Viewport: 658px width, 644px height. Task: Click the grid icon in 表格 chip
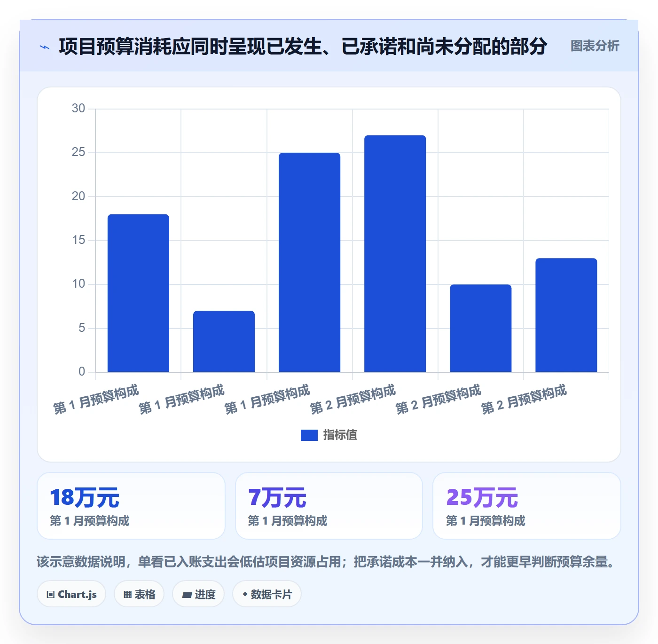(127, 595)
